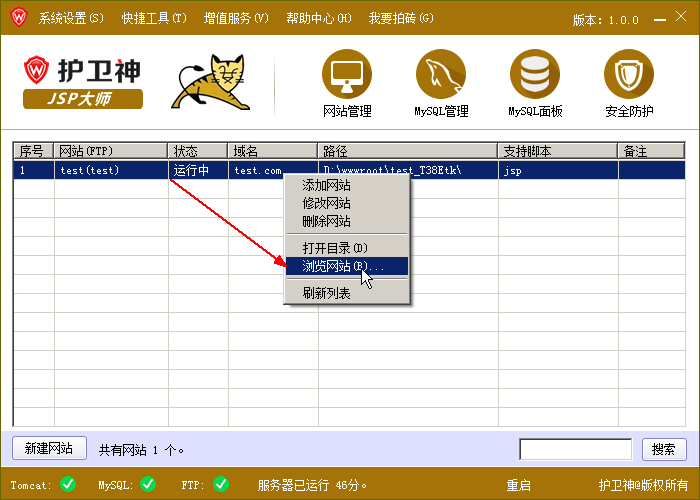
Task: Open the 我要拍砖(G) menu
Action: (x=401, y=18)
